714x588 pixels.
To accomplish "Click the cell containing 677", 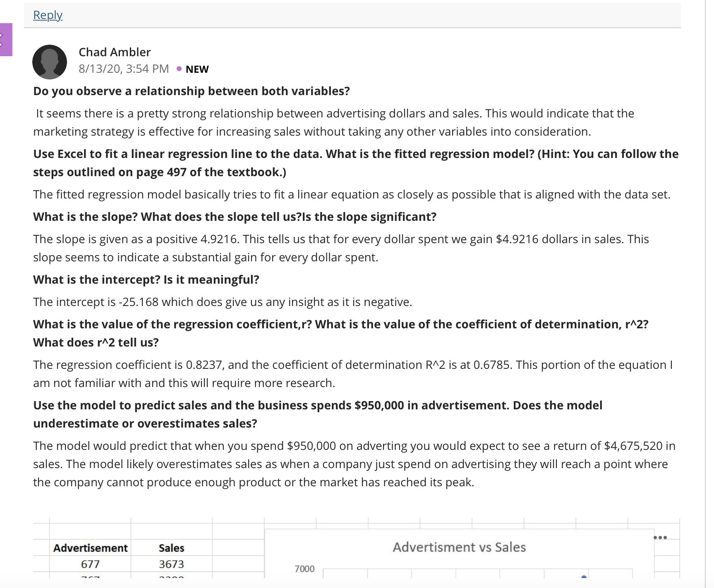I will [90, 564].
